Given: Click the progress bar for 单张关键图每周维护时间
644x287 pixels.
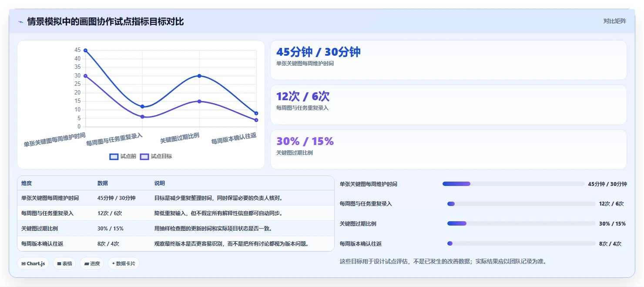Looking at the screenshot, I should pyautogui.click(x=513, y=184).
